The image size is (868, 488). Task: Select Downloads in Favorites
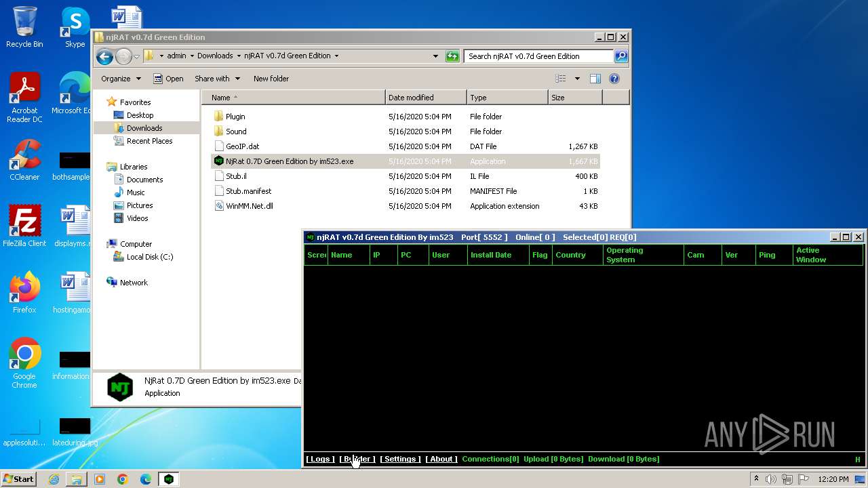click(144, 128)
